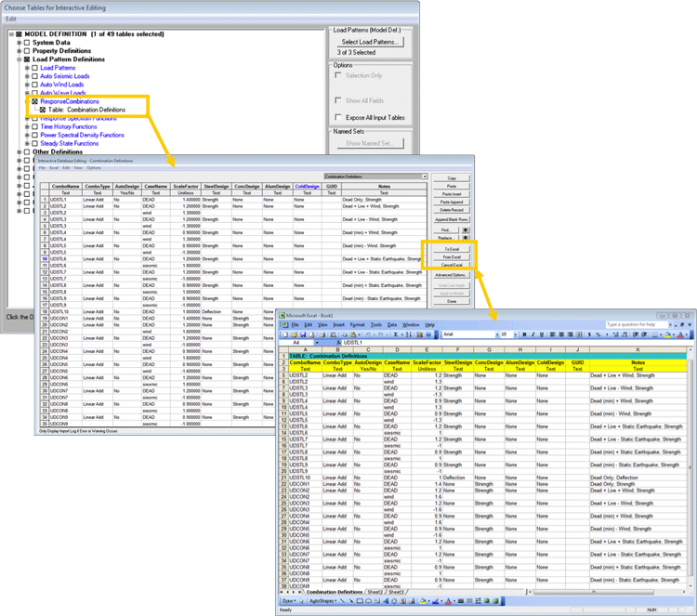This screenshot has width=697, height=616.
Task: Expand the Power Spectral Density Functions node
Action: [x=27, y=135]
